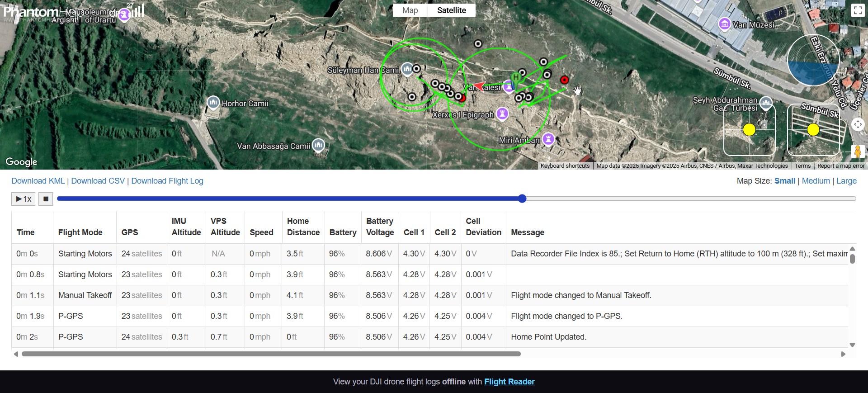Click the VPS Altitude column header
The image size is (868, 393).
tap(225, 227)
